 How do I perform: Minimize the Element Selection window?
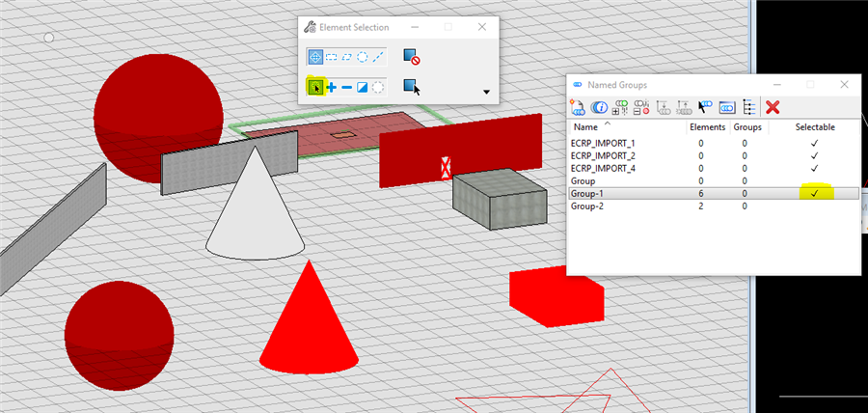tap(415, 27)
